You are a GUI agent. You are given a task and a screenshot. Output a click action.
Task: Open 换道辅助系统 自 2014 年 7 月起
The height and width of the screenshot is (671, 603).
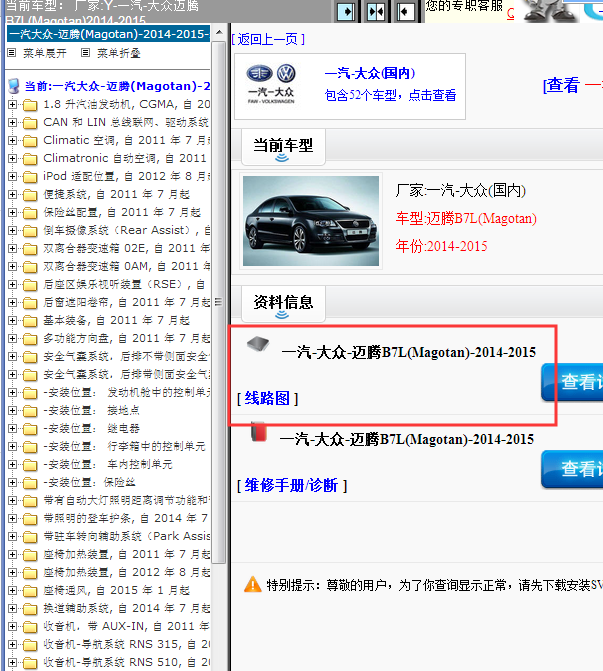click(127, 608)
